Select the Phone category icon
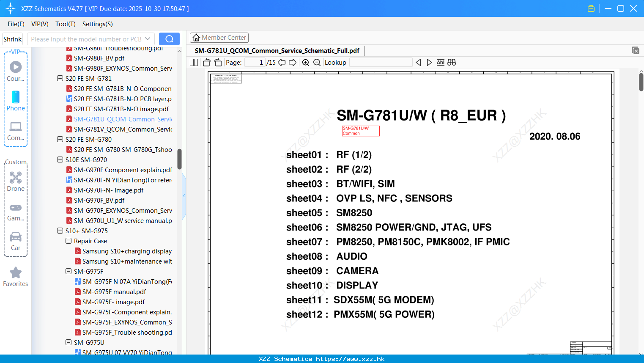The height and width of the screenshot is (363, 644). (x=16, y=101)
